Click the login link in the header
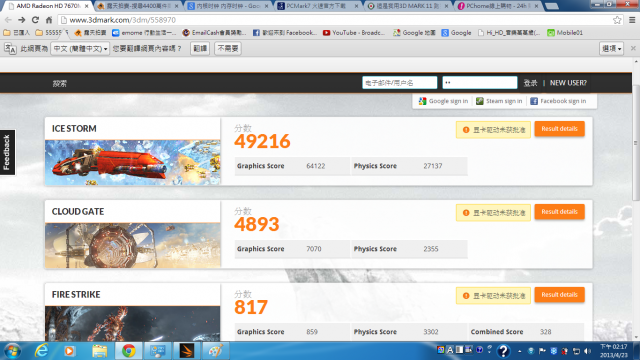This screenshot has width=640, height=360. click(530, 83)
